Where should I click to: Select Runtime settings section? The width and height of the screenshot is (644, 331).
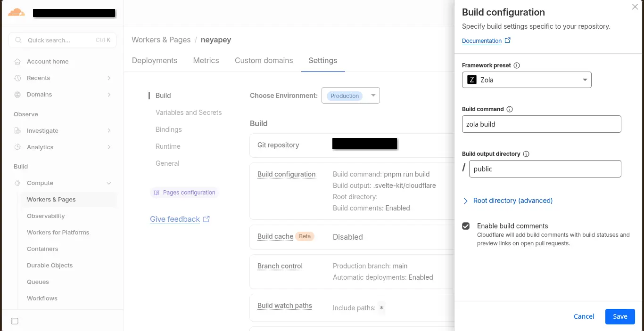pos(168,146)
